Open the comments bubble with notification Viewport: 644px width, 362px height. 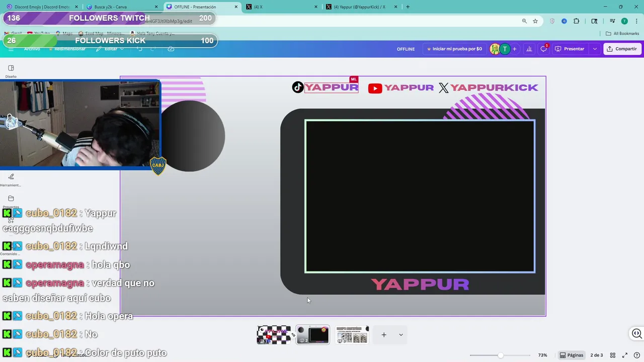[x=543, y=49]
